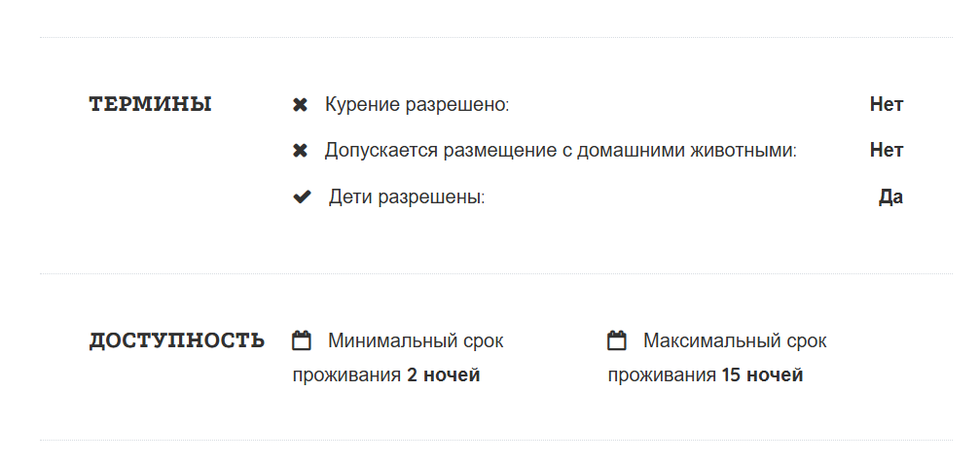Click the Максимальный срок text
Image resolution: width=980 pixels, height=463 pixels.
tap(735, 341)
